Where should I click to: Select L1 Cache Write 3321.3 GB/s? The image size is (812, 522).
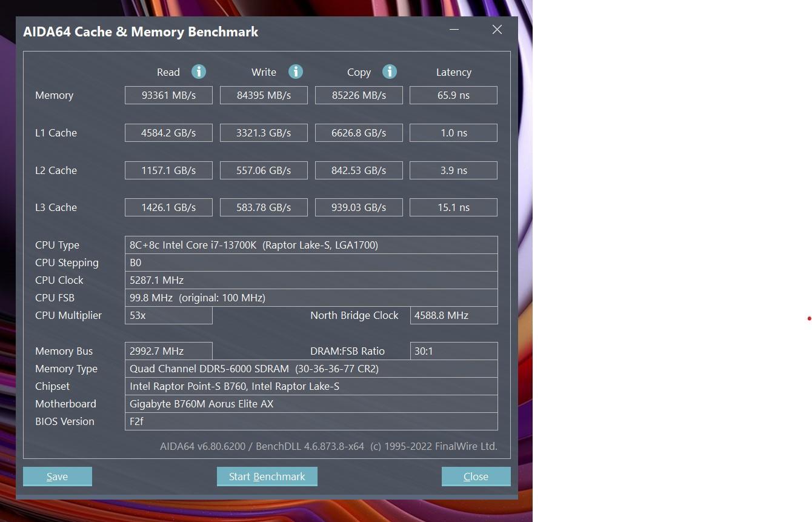(264, 133)
